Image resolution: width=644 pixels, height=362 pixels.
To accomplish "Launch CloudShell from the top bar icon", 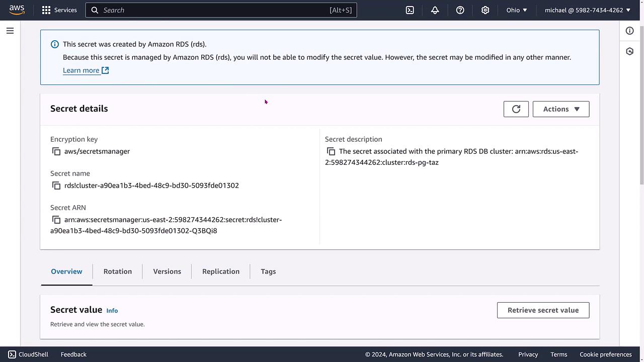I will tap(410, 10).
